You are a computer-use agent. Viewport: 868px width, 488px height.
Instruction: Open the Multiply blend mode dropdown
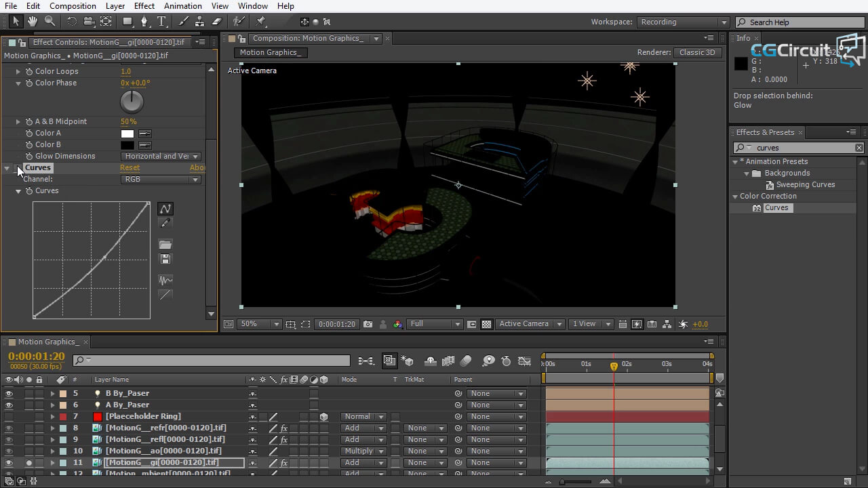pos(363,451)
